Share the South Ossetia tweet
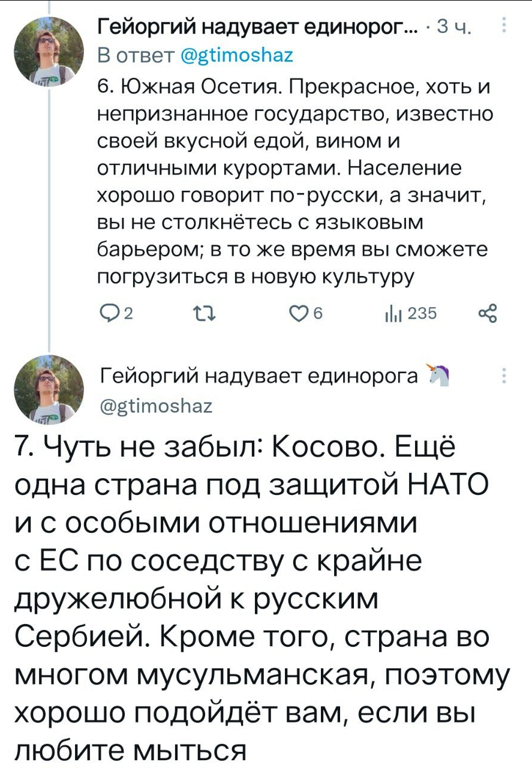Screen dimensions: 532x768 click(488, 314)
